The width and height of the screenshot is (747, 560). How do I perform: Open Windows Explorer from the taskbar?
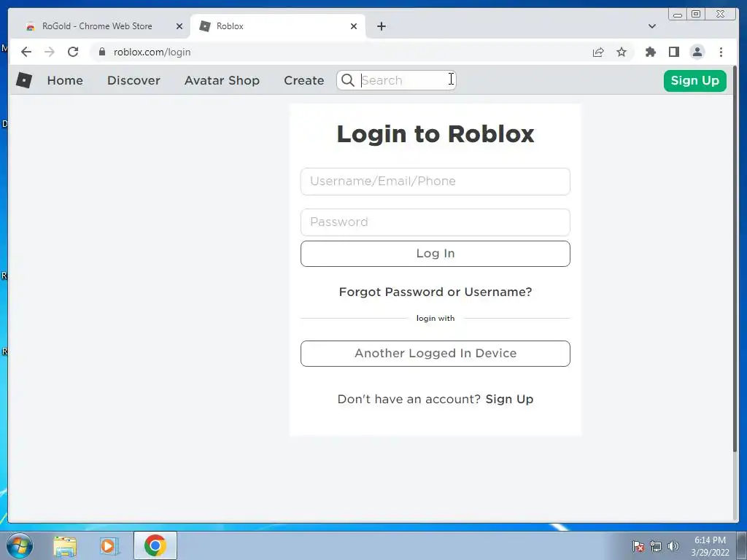[65, 545]
